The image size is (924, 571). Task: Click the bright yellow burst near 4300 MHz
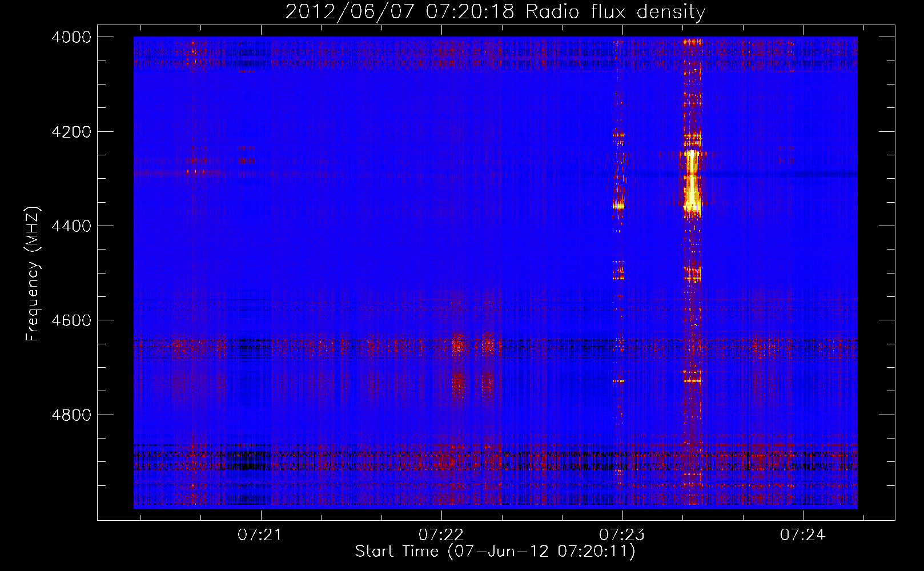pos(692,182)
